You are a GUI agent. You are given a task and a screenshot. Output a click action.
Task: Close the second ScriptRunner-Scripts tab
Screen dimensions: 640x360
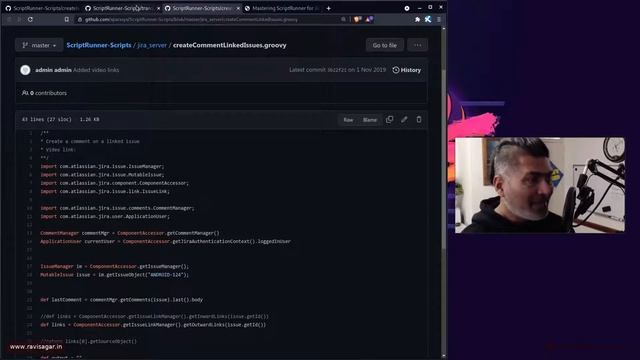coord(158,8)
